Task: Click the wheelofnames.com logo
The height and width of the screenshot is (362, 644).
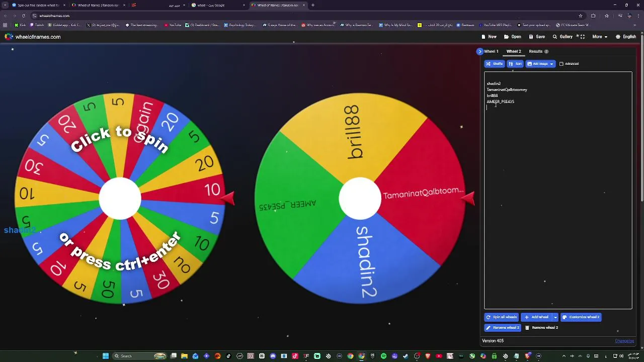Action: click(x=33, y=37)
